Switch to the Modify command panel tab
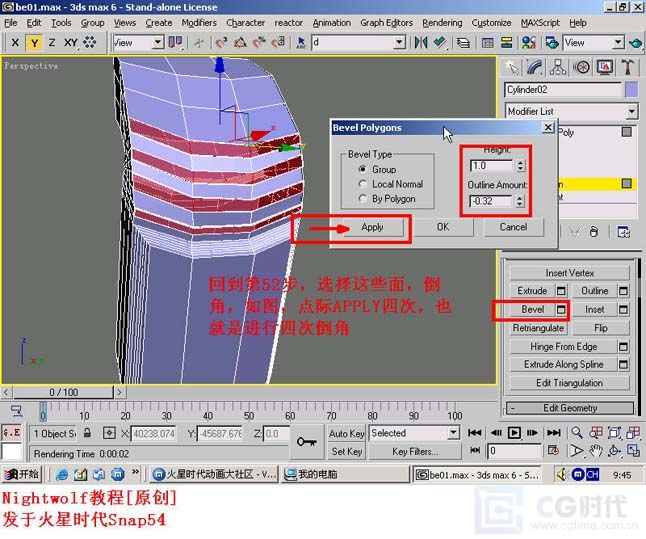The height and width of the screenshot is (539, 646). click(534, 67)
